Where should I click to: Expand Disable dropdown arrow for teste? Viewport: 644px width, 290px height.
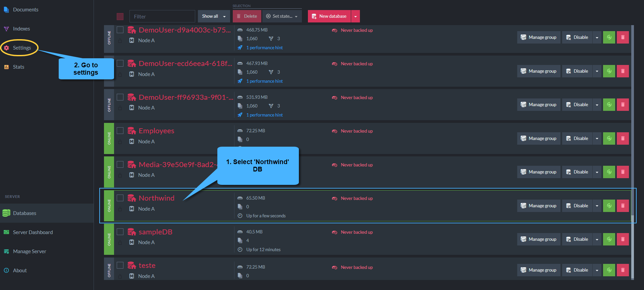pos(597,270)
